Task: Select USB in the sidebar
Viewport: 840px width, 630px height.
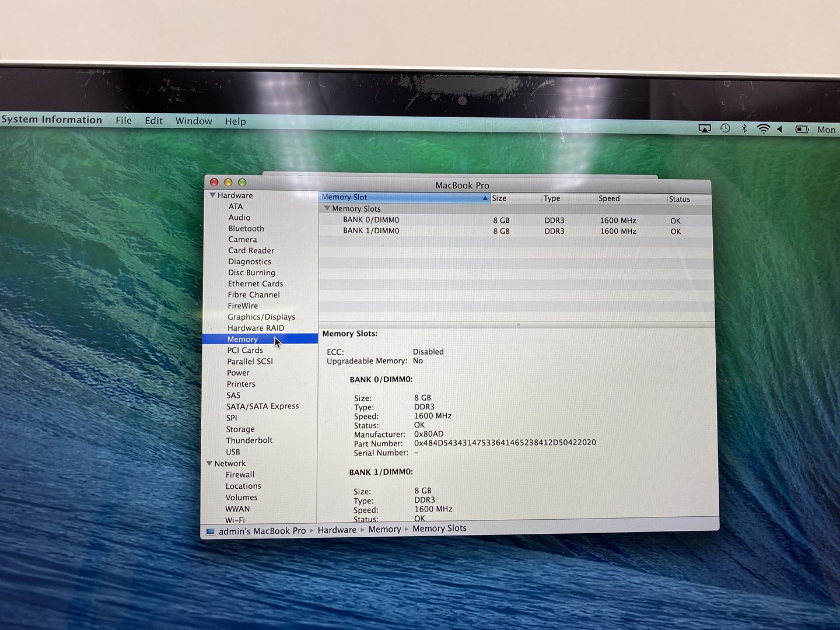Action: tap(233, 452)
